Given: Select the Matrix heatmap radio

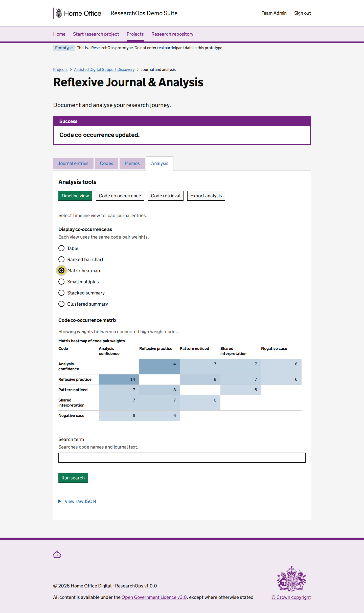Looking at the screenshot, I should [x=61, y=270].
